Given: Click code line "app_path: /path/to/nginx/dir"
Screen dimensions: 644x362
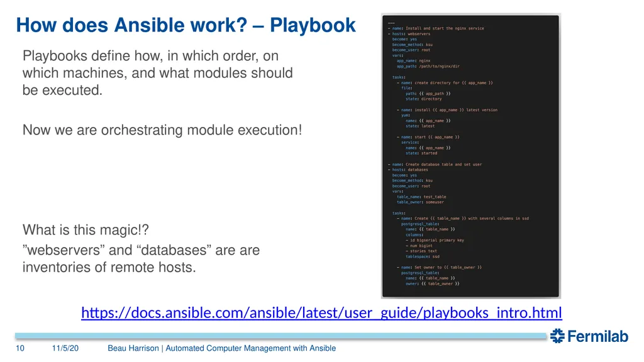Looking at the screenshot, I should pos(428,66).
